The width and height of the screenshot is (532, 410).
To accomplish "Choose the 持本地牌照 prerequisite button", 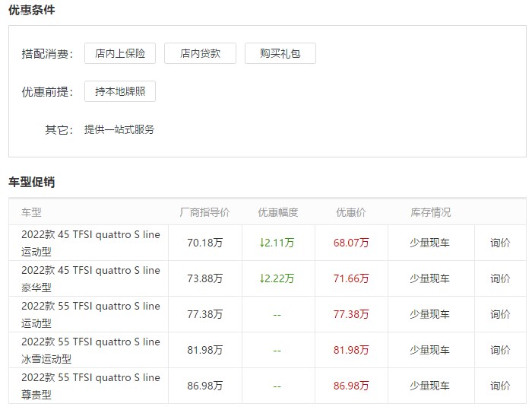I will (x=120, y=91).
